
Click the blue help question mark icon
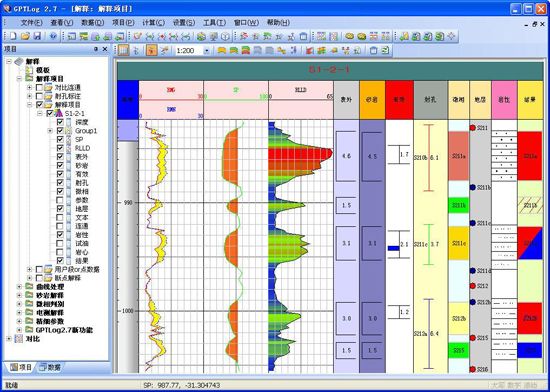[53, 36]
